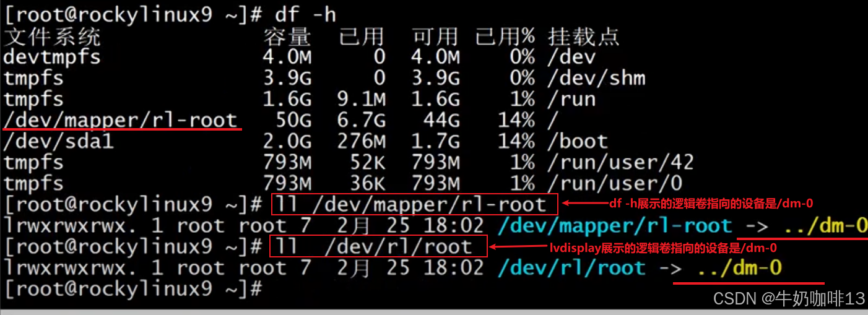Click the '/run/user/42' mount point
Image resolution: width=868 pixels, height=315 pixels.
pos(621,162)
